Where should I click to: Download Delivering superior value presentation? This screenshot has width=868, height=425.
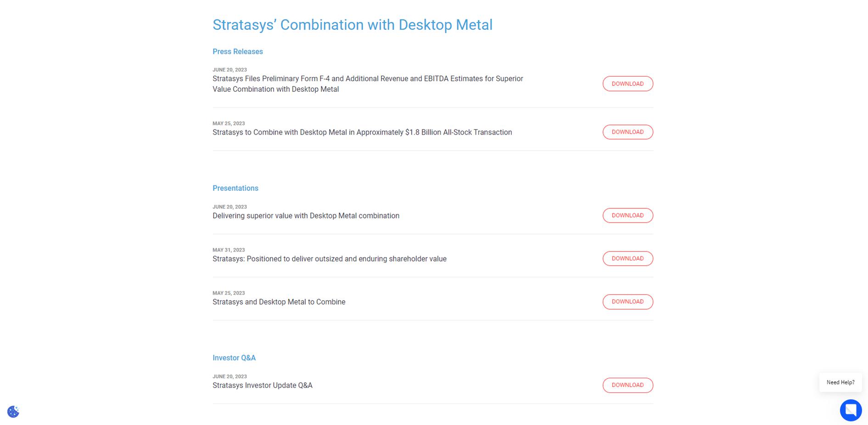[627, 215]
